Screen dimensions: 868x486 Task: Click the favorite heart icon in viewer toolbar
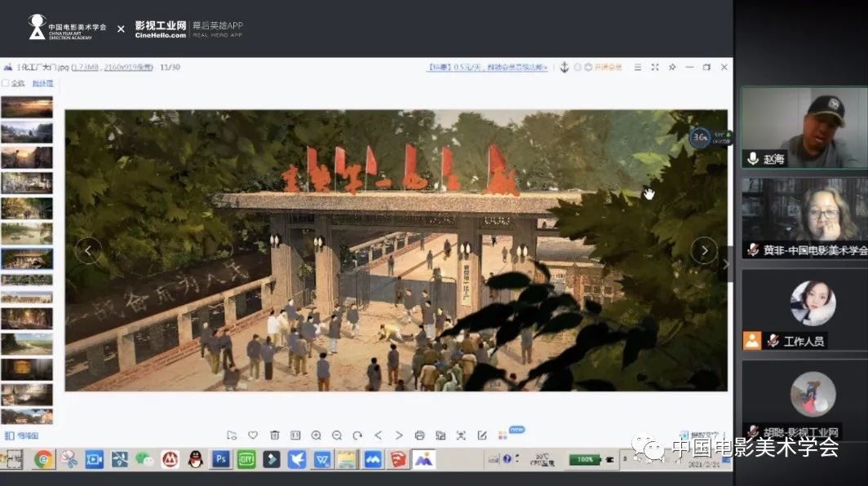tap(253, 435)
